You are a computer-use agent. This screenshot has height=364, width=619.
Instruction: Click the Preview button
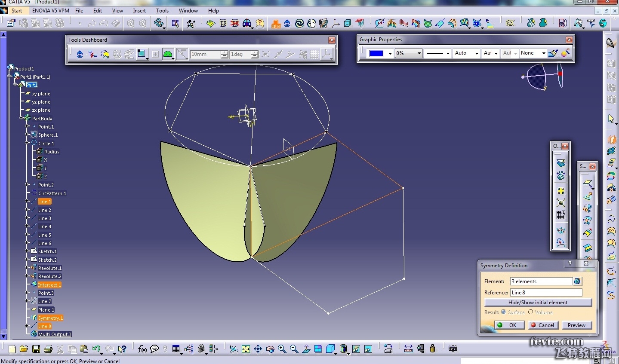[x=576, y=325]
